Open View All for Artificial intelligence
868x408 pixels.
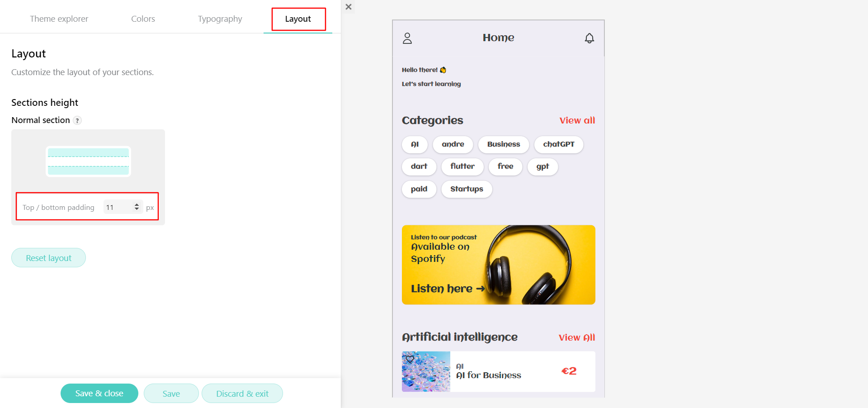576,337
